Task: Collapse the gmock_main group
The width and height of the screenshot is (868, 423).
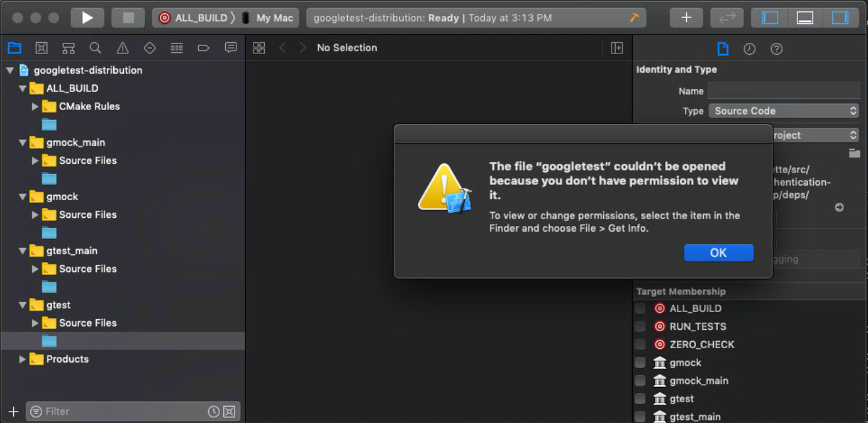Action: click(23, 143)
